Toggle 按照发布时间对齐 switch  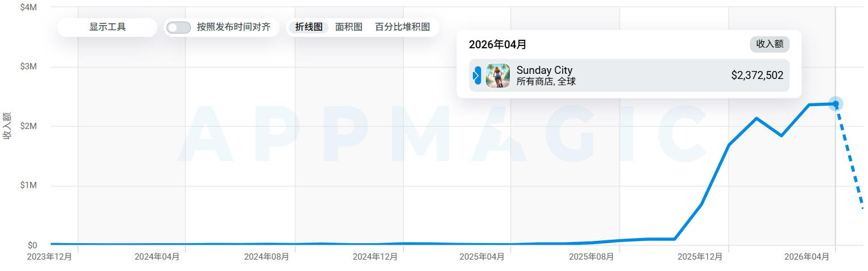pyautogui.click(x=178, y=27)
